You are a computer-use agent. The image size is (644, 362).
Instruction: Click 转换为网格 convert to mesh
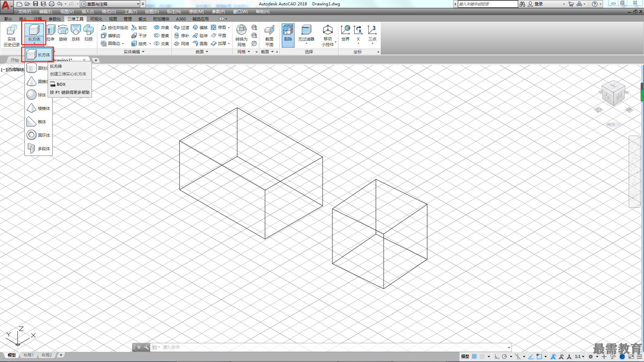pyautogui.click(x=241, y=36)
